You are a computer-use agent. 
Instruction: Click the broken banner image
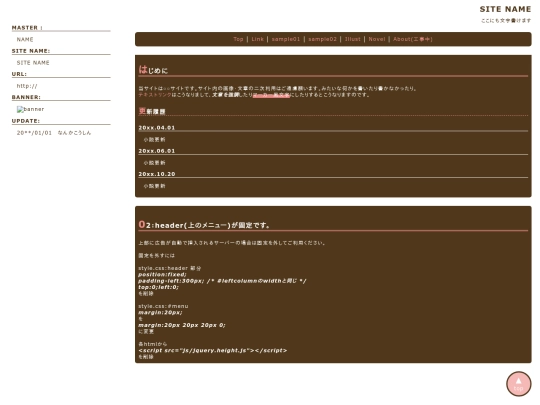click(x=30, y=109)
